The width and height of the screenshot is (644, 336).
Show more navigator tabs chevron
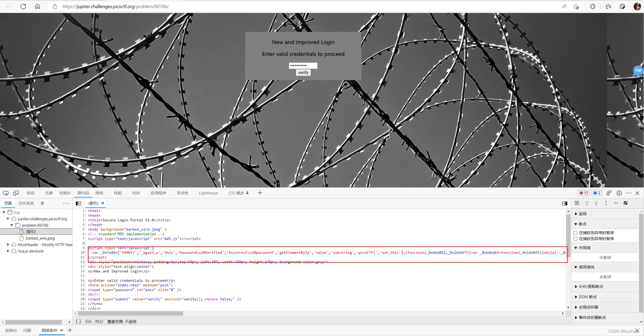coord(42,203)
